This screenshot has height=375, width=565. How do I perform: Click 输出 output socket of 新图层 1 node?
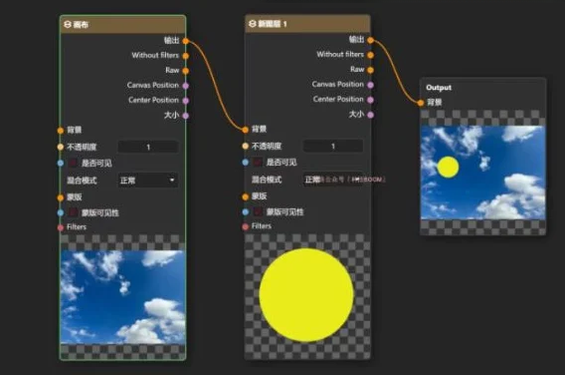pos(370,40)
